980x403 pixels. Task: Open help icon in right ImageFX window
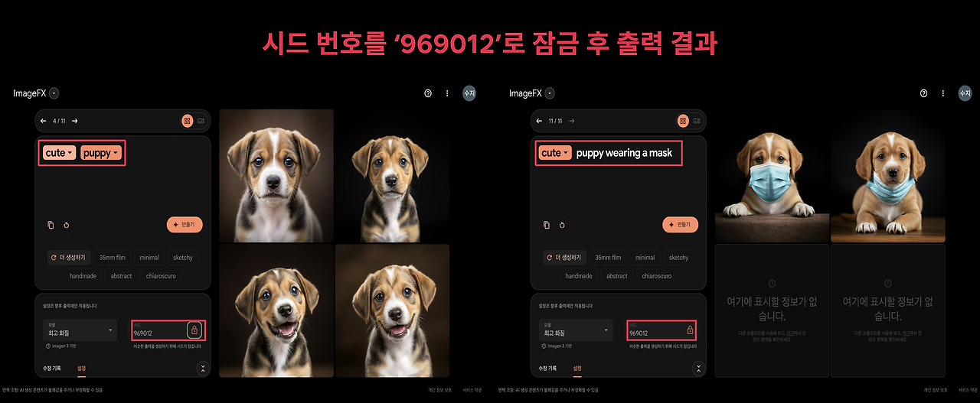coord(924,93)
